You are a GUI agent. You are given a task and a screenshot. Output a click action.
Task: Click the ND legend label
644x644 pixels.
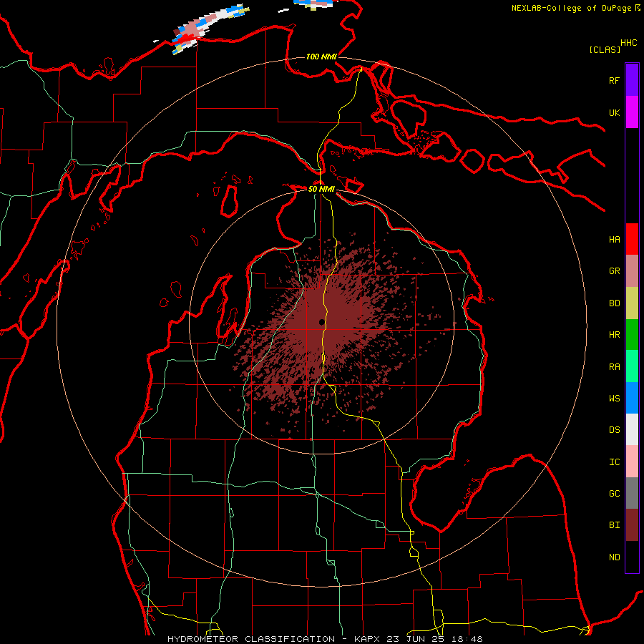coord(615,557)
